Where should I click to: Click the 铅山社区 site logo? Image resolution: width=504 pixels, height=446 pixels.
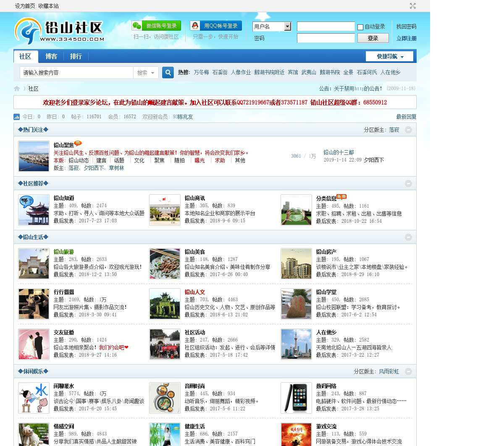59,31
